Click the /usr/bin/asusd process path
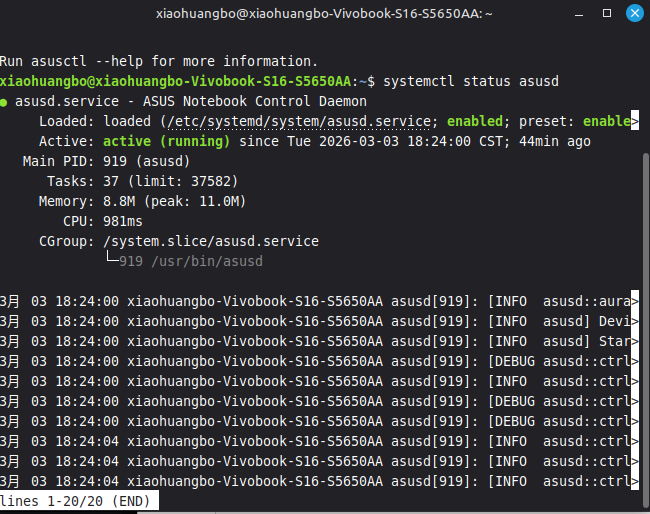Viewport: 650px width, 514px height. 207,262
